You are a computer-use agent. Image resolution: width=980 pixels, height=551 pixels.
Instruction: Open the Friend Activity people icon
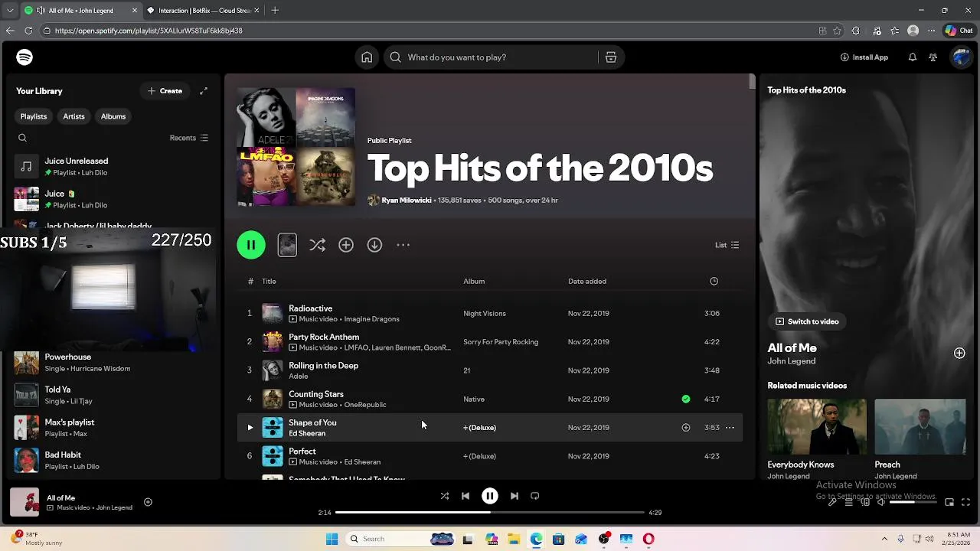pos(933,57)
